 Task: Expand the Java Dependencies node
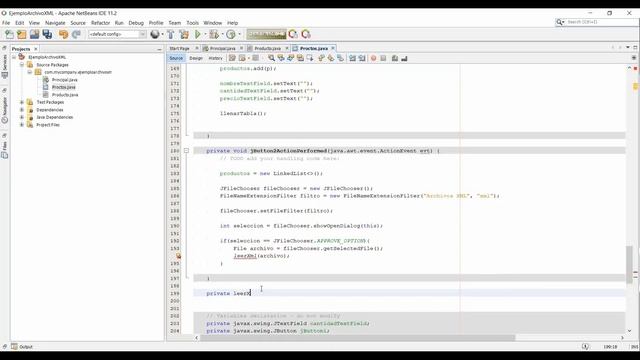(22, 117)
